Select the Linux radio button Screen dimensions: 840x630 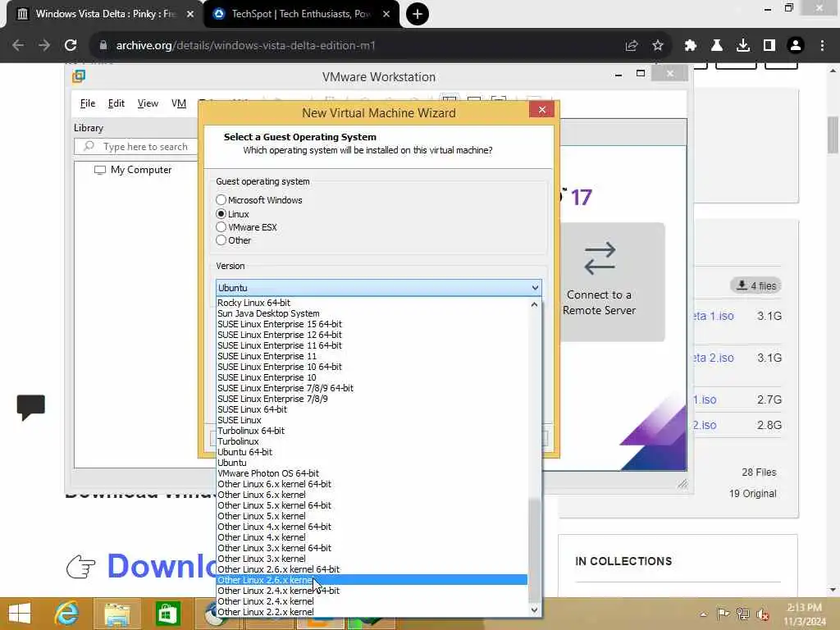click(221, 214)
